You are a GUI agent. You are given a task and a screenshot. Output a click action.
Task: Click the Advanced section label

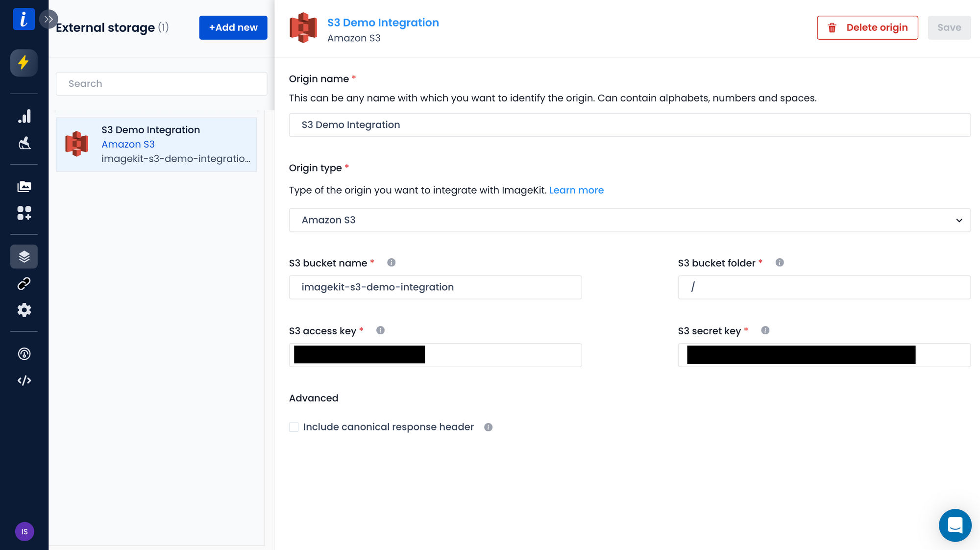314,398
